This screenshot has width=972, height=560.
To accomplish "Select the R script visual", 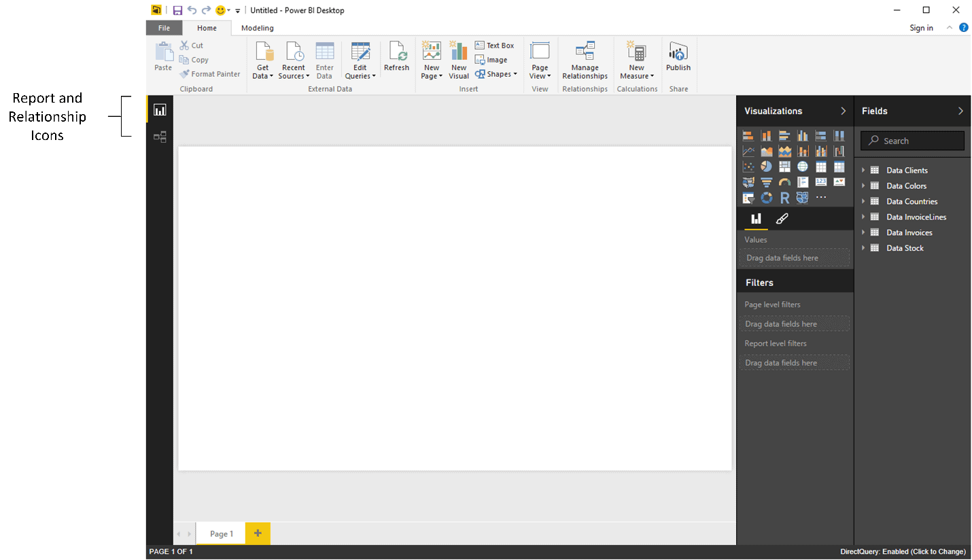I will point(784,198).
